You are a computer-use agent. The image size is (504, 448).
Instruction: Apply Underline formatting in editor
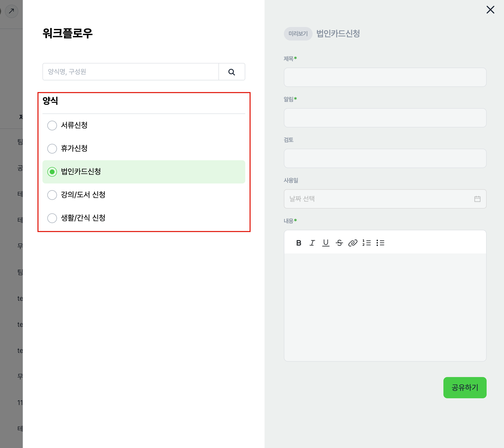coord(326,243)
